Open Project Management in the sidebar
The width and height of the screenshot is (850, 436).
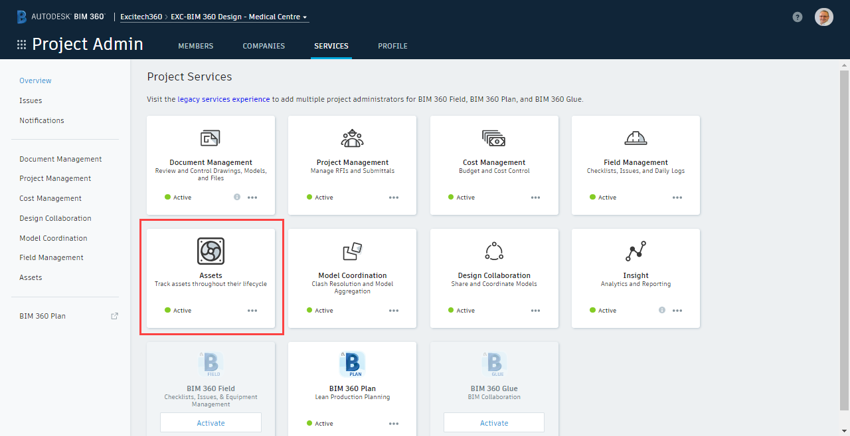[x=55, y=178]
